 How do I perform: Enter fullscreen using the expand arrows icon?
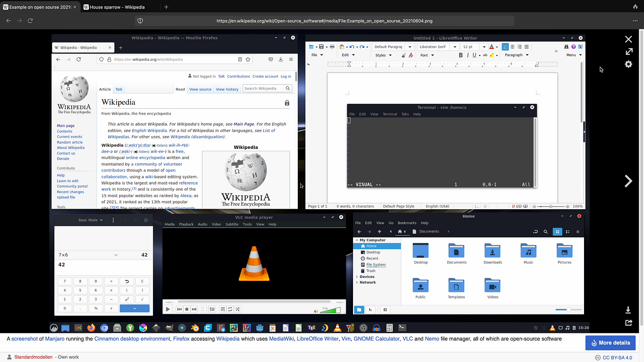pyautogui.click(x=629, y=51)
